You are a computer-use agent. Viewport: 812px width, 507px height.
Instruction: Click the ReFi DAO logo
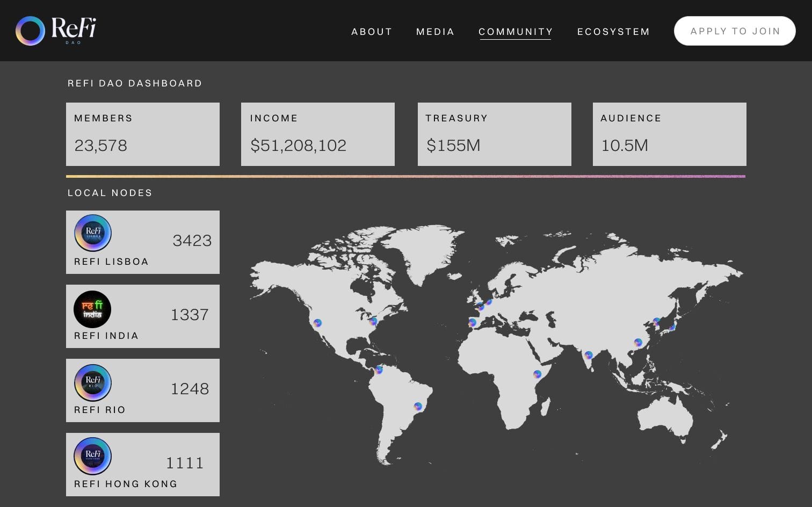56,31
